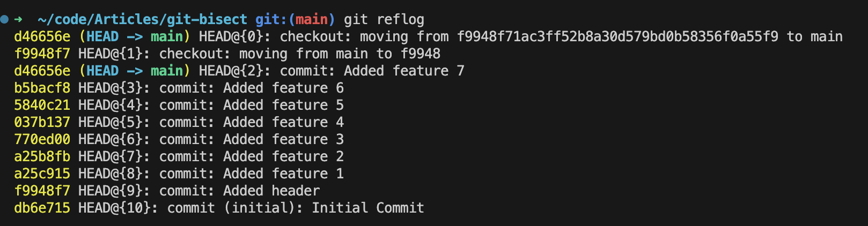The width and height of the screenshot is (868, 226).
Task: Click commit hash a25c915
Action: [42, 174]
